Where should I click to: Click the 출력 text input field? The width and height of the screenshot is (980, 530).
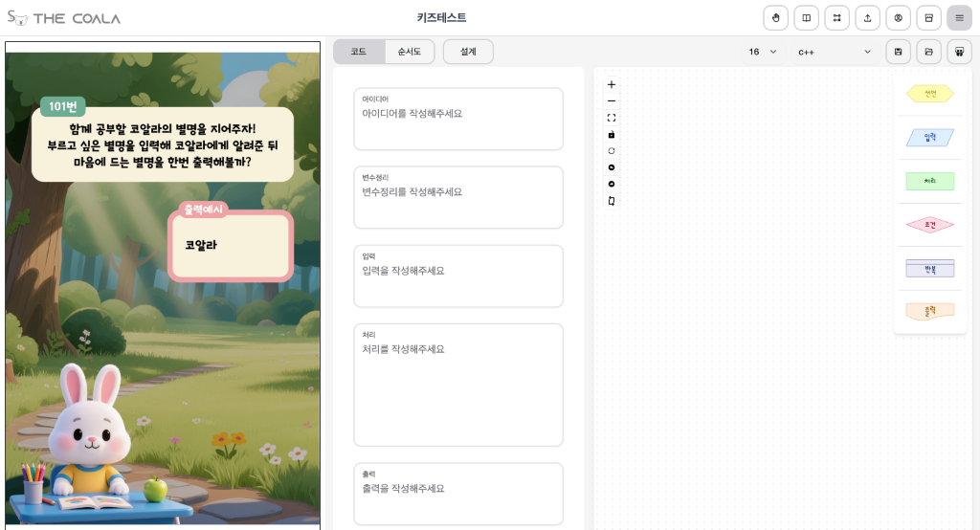[458, 494]
